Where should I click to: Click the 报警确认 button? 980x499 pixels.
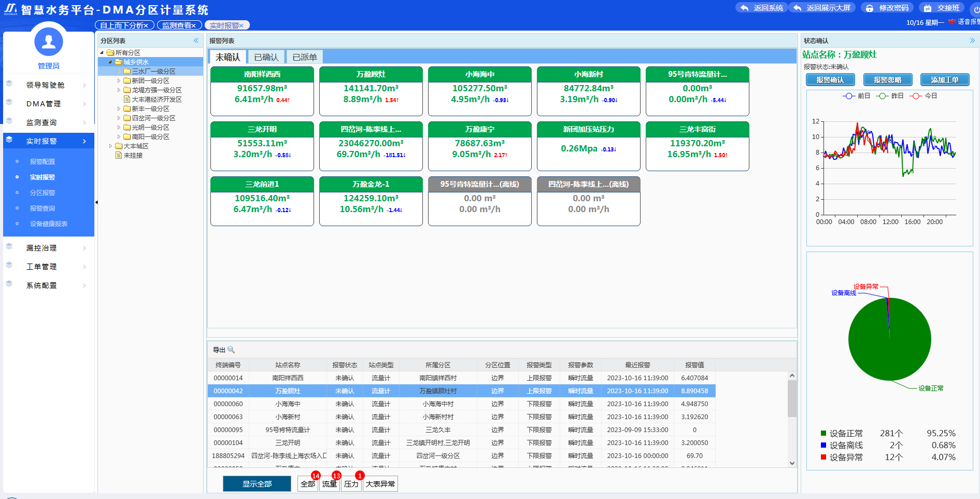click(830, 80)
